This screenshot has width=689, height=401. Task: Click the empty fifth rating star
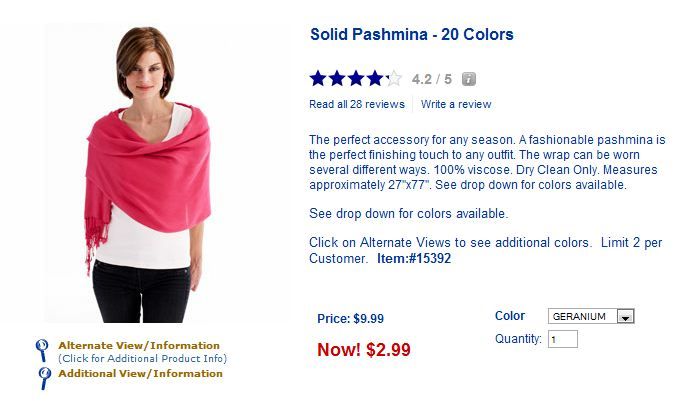click(x=394, y=78)
